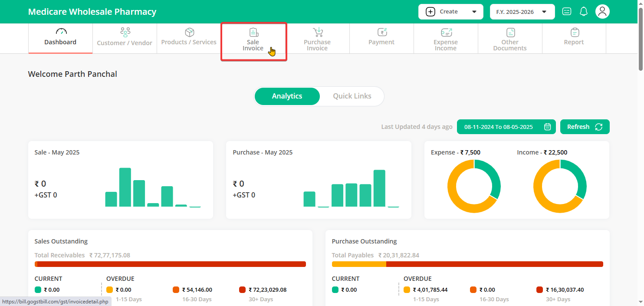Open the Expense Income tab
Viewport: 644px width, 306px height.
[446, 38]
